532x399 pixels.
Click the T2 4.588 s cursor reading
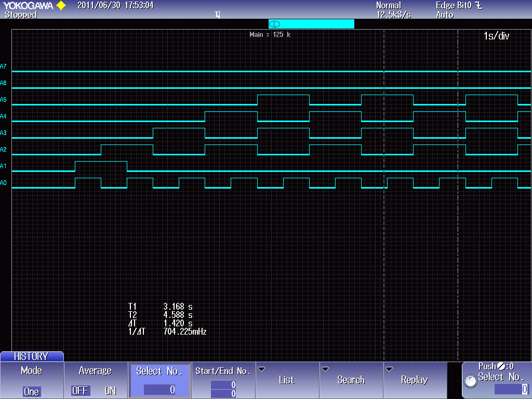point(161,315)
